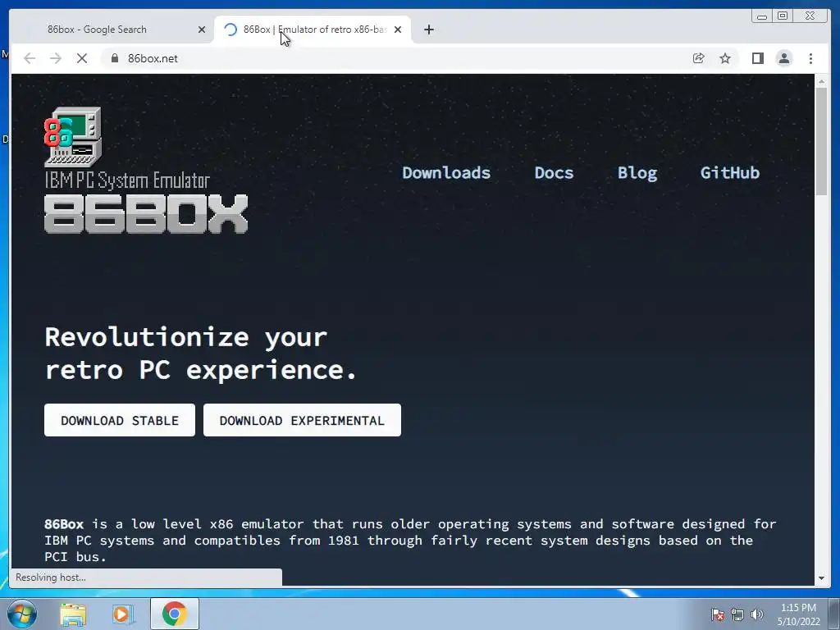The width and height of the screenshot is (840, 630).
Task: Open the Chrome profile menu
Action: pyautogui.click(x=783, y=58)
